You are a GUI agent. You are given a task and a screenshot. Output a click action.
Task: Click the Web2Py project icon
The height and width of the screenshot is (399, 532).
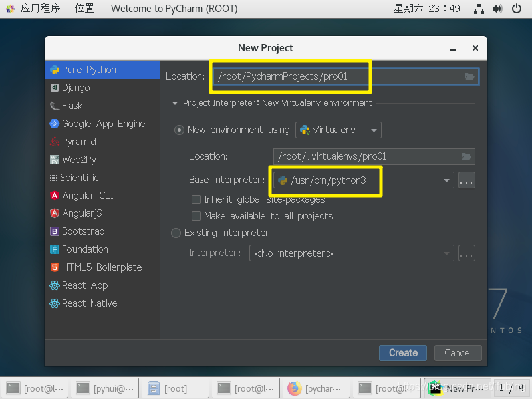click(x=55, y=160)
